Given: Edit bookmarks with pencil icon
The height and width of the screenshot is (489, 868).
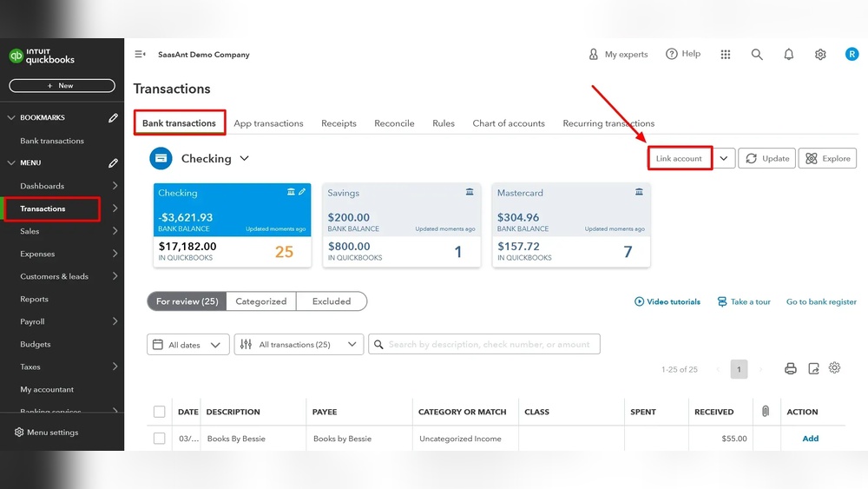Looking at the screenshot, I should click(x=113, y=117).
